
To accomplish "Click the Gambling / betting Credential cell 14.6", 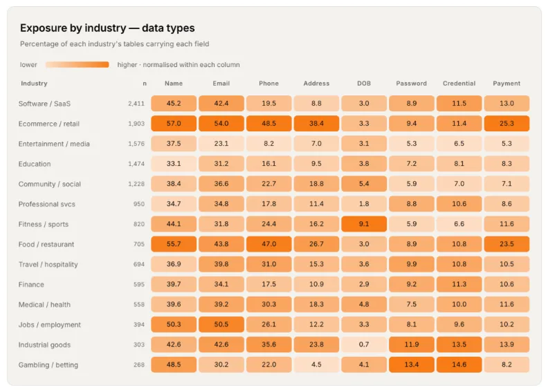I will [459, 365].
